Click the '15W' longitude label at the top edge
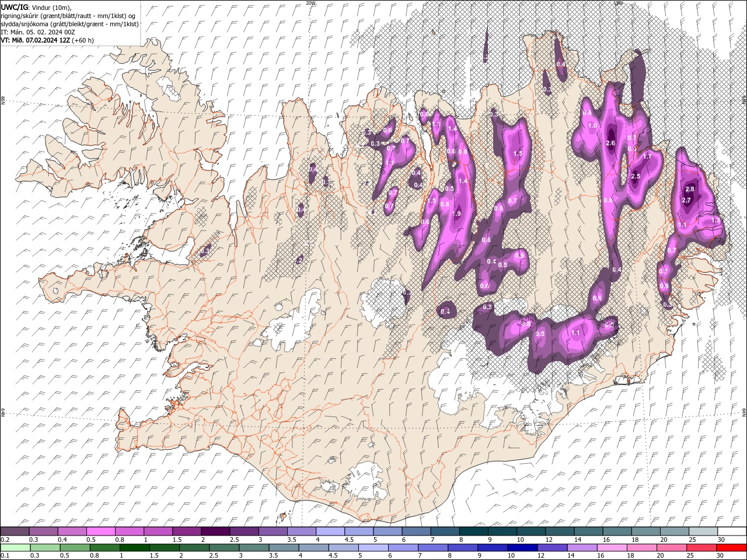Viewport: 747px width, 560px height. click(x=618, y=3)
